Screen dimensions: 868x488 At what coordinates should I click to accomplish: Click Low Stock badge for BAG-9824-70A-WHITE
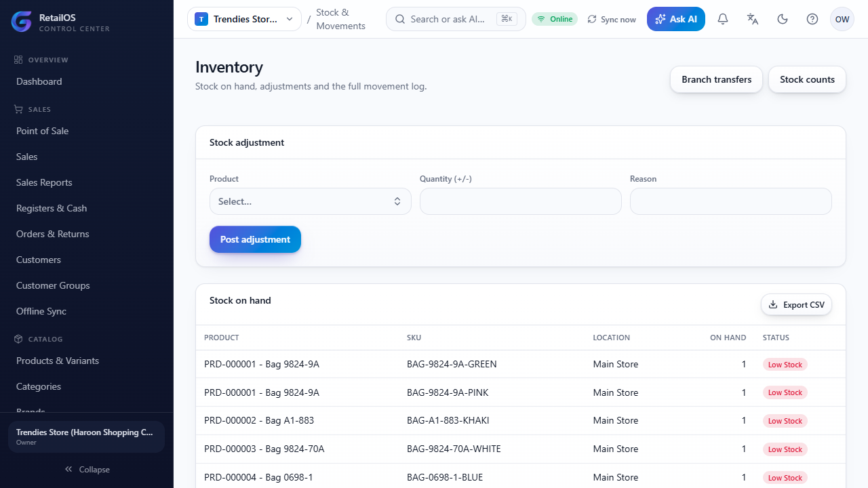785,449
